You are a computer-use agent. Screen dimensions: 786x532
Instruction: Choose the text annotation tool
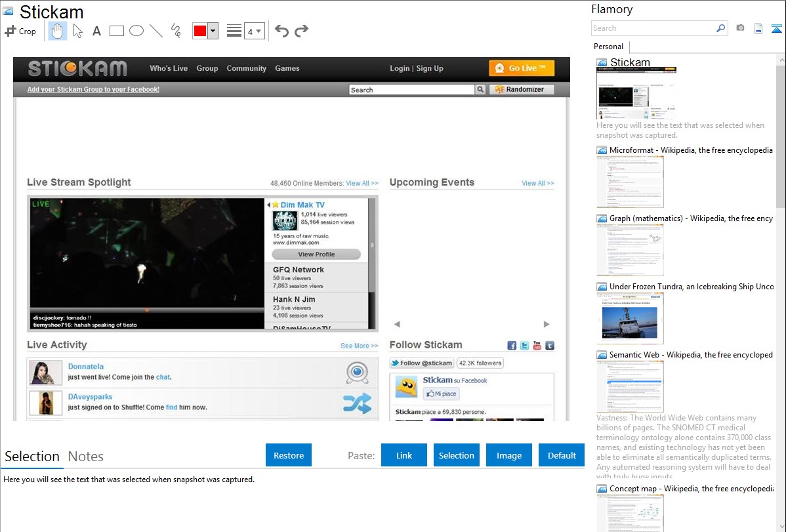(96, 31)
